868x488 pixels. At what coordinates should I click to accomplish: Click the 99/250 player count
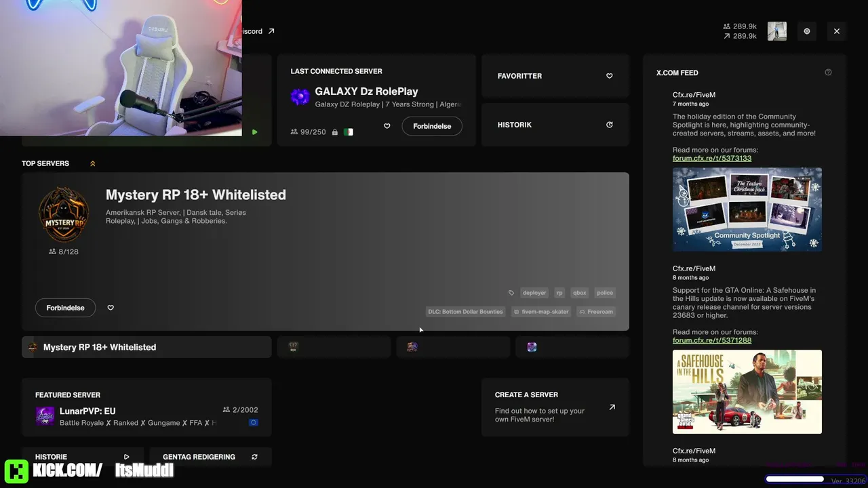(308, 132)
